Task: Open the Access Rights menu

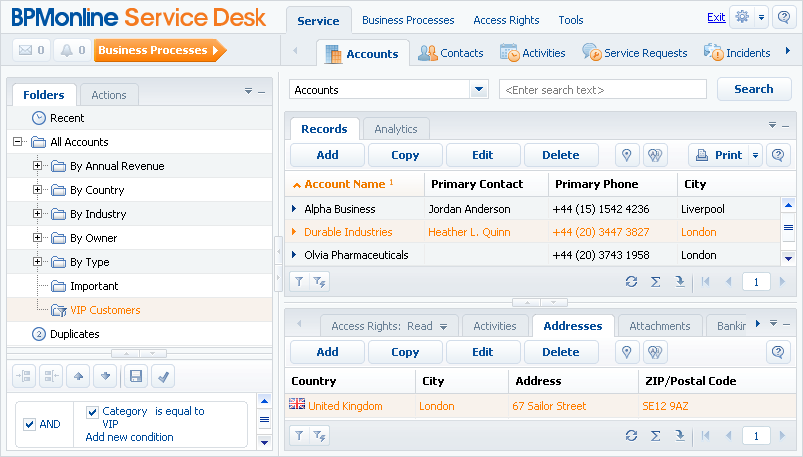Action: pyautogui.click(x=506, y=20)
